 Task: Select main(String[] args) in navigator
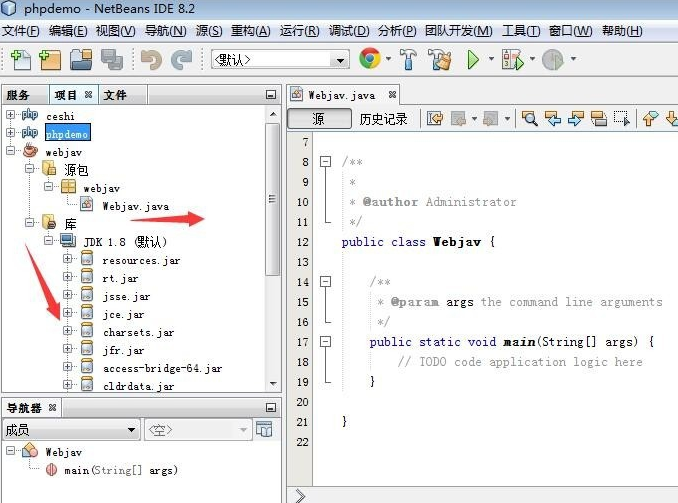point(121,470)
